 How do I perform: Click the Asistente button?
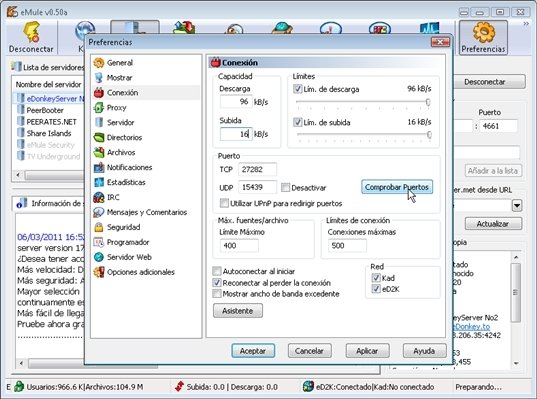[238, 311]
